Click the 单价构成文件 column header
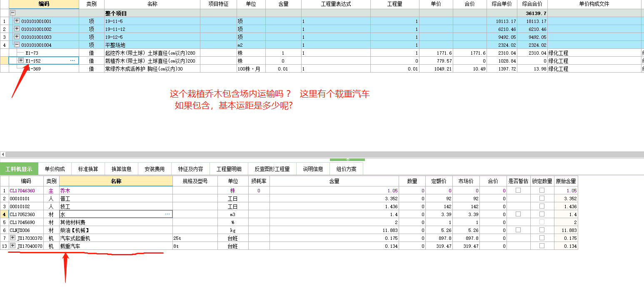This screenshot has width=644, height=302. [x=594, y=4]
